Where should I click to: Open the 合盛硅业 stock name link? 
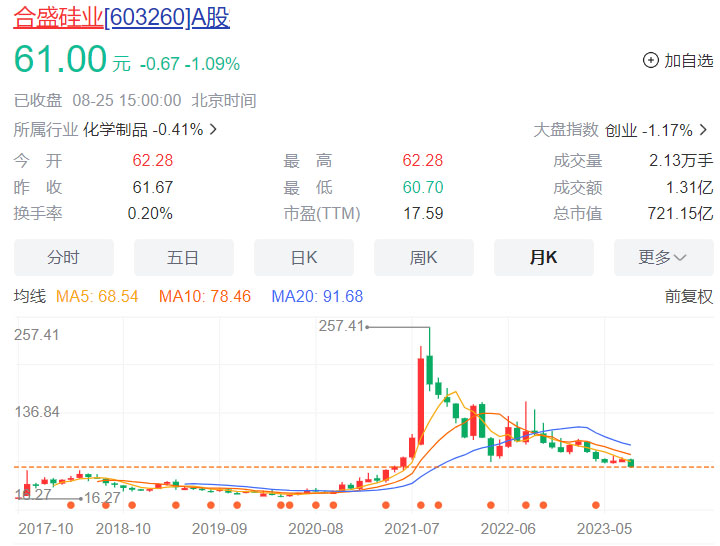[58, 18]
